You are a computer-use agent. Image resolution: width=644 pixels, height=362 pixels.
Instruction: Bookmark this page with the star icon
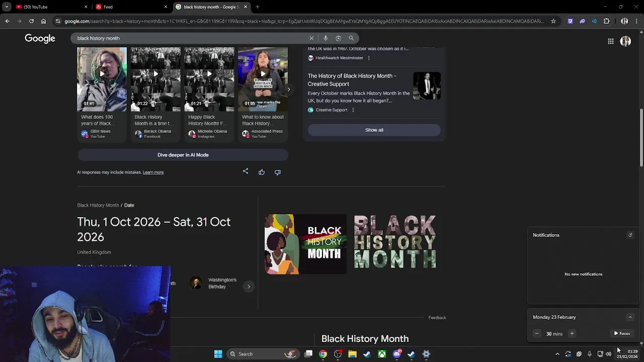(x=553, y=21)
